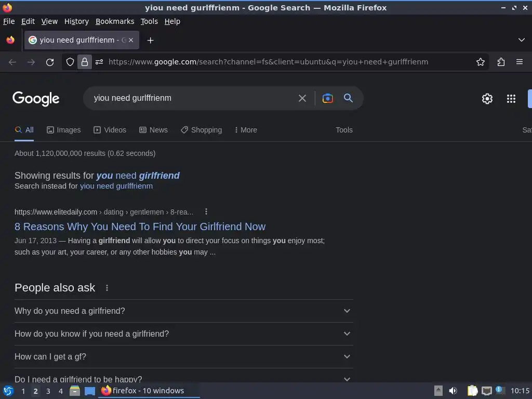Reload the current page

pos(50,62)
